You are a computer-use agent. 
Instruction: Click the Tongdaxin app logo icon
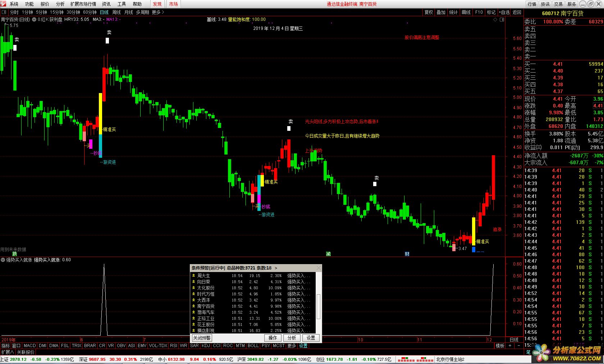click(x=3, y=4)
